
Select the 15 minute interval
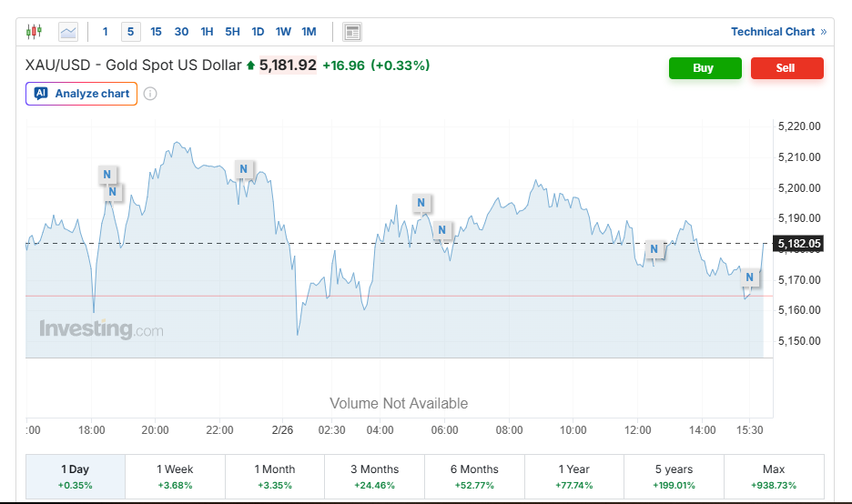(x=156, y=32)
